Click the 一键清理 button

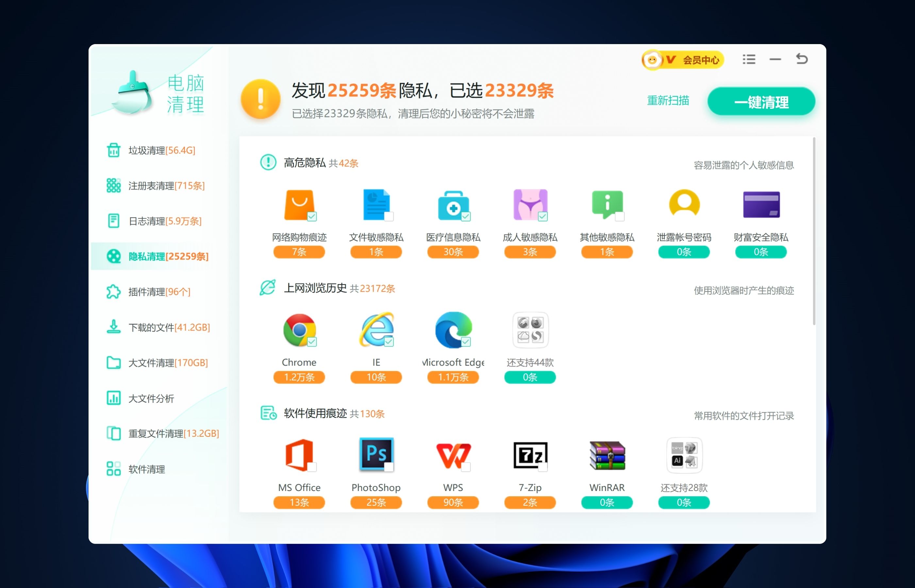pos(761,102)
